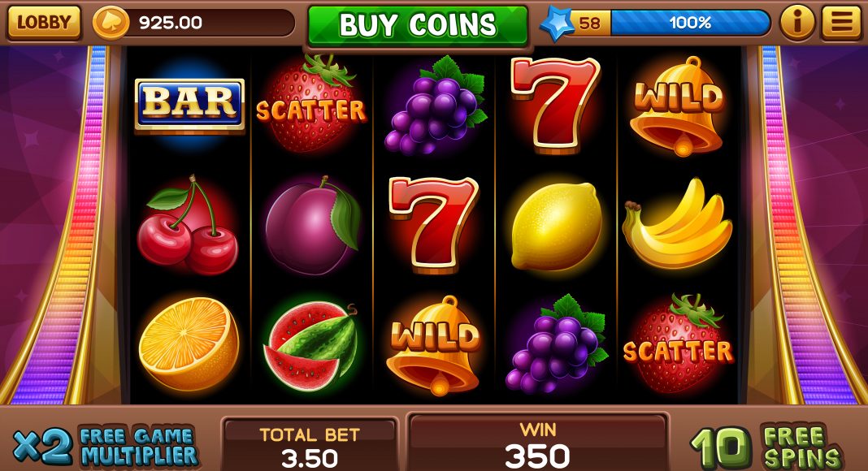Screen dimensions: 868x471
Task: Select the banana symbol on fifth reel
Action: tap(676, 223)
